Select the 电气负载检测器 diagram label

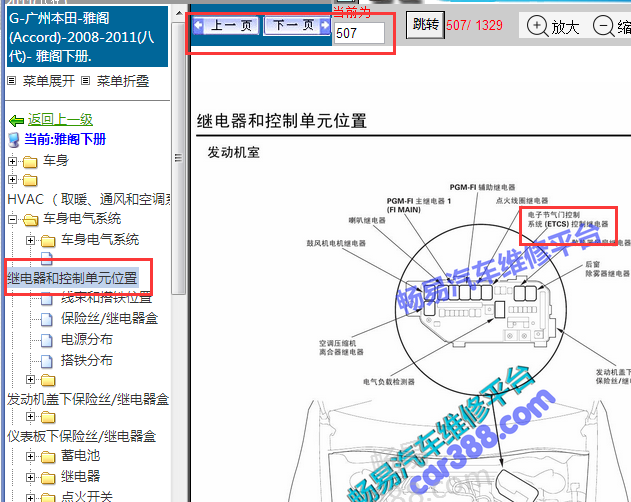pos(389,382)
